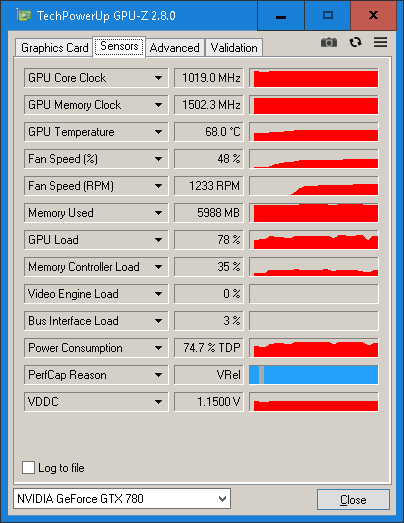Screen dimensions: 404x523
Task: Switch to the Graphics Card tab
Action: (54, 48)
